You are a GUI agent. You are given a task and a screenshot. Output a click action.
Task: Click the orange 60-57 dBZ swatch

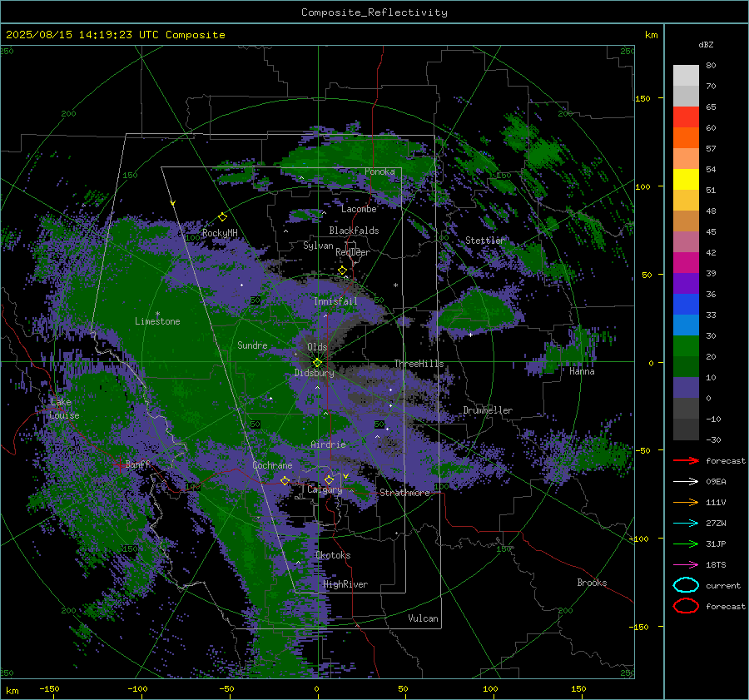(686, 138)
